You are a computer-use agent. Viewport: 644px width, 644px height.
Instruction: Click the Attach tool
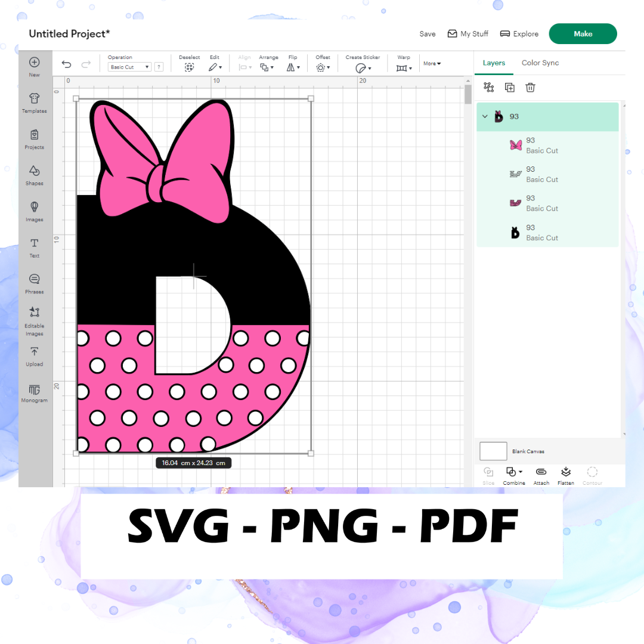(x=541, y=476)
